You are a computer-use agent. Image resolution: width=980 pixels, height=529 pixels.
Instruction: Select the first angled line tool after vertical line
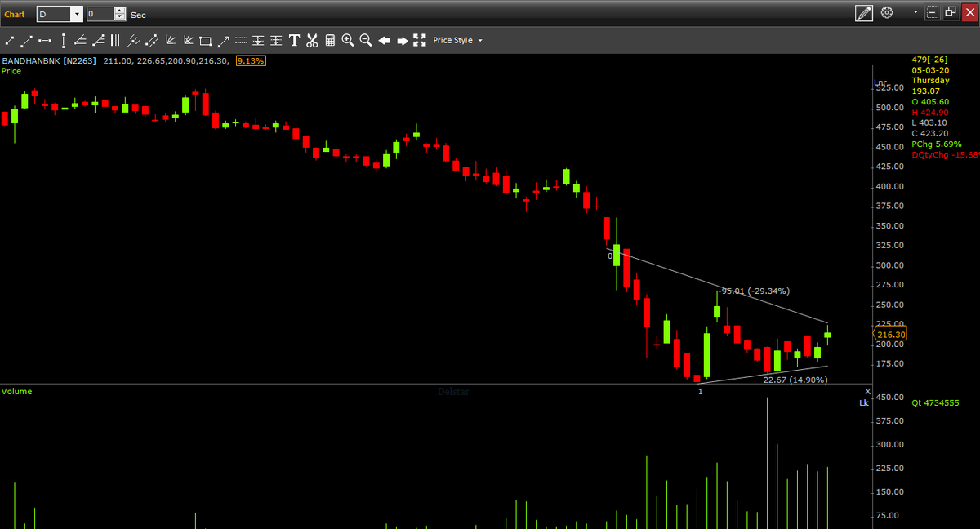(80, 40)
